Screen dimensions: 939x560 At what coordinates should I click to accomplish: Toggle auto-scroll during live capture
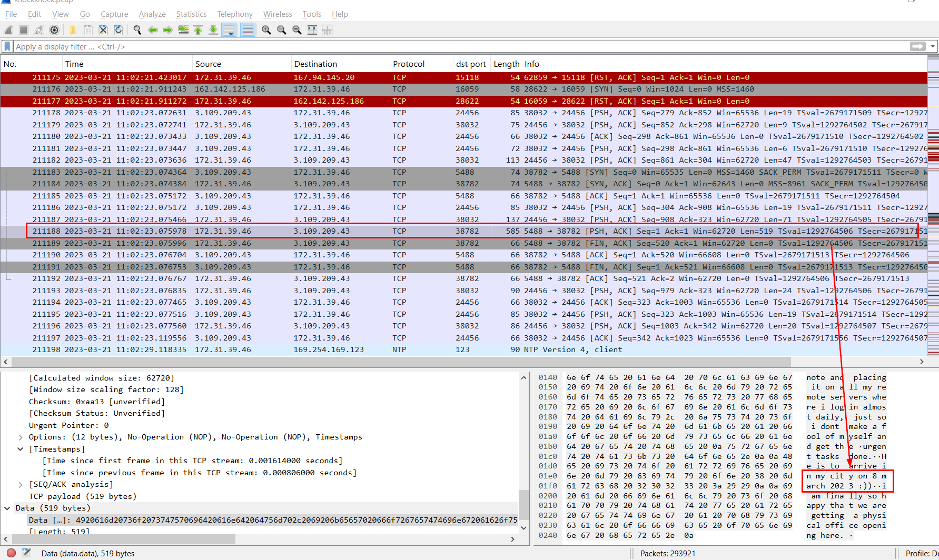coord(229,30)
